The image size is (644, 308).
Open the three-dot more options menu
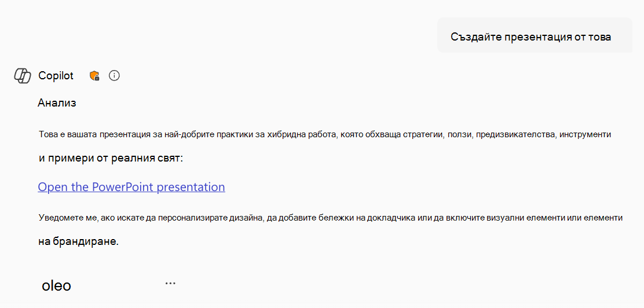(170, 283)
